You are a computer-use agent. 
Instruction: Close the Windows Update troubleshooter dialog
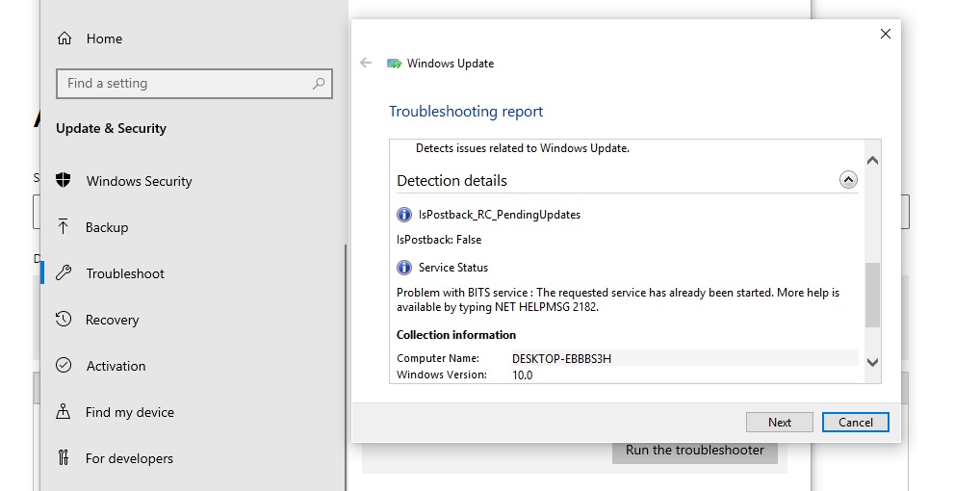[x=885, y=34]
